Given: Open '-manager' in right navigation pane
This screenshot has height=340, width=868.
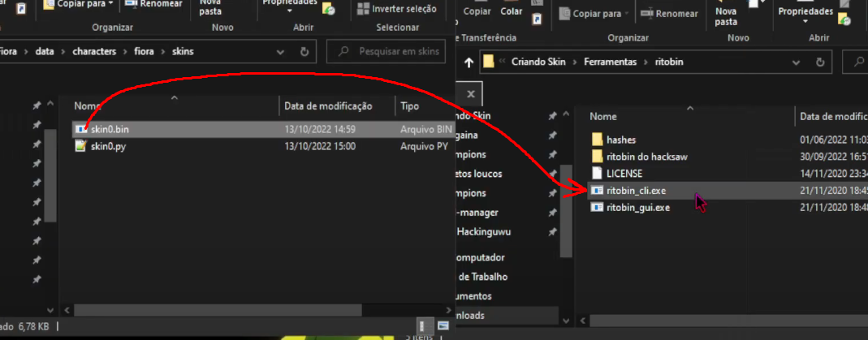Looking at the screenshot, I should point(477,213).
